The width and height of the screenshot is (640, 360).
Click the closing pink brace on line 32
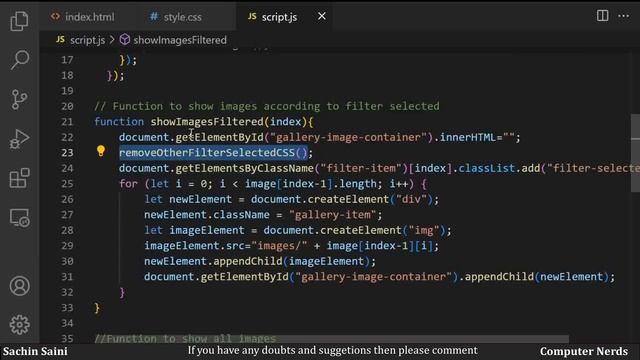click(x=122, y=292)
